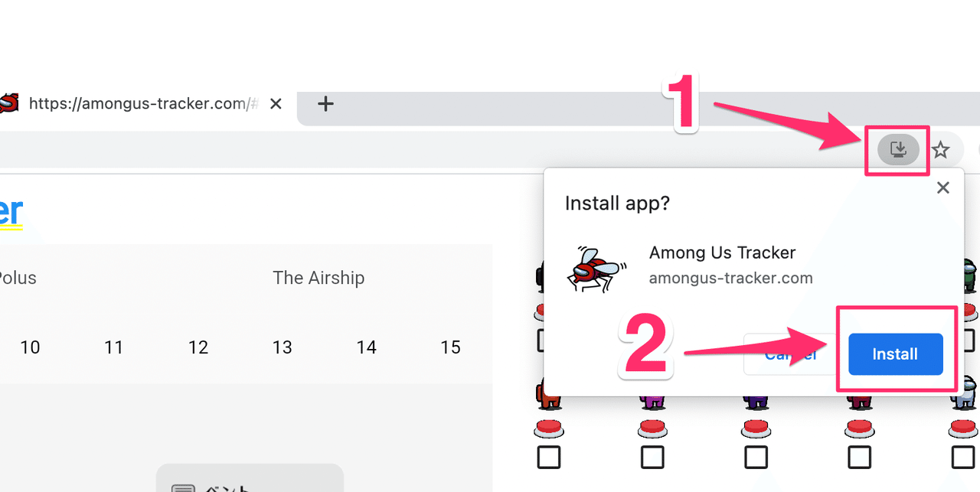
Task: Click the install app icon in address bar
Action: (897, 149)
